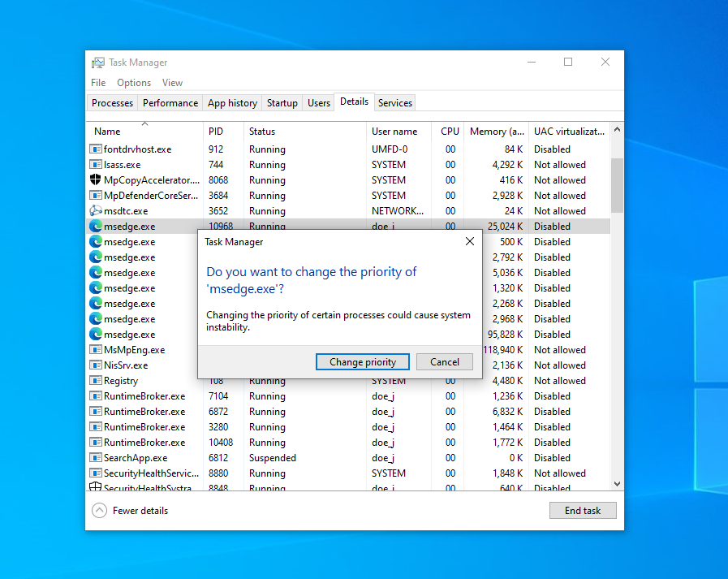The height and width of the screenshot is (579, 728).
Task: Click the lsass.exe process icon
Action: tap(95, 165)
